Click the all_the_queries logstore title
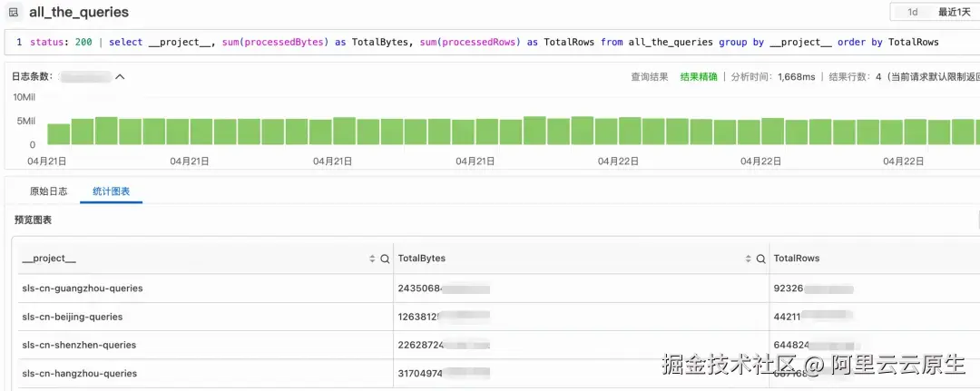The height and width of the screenshot is (391, 980). tap(79, 13)
